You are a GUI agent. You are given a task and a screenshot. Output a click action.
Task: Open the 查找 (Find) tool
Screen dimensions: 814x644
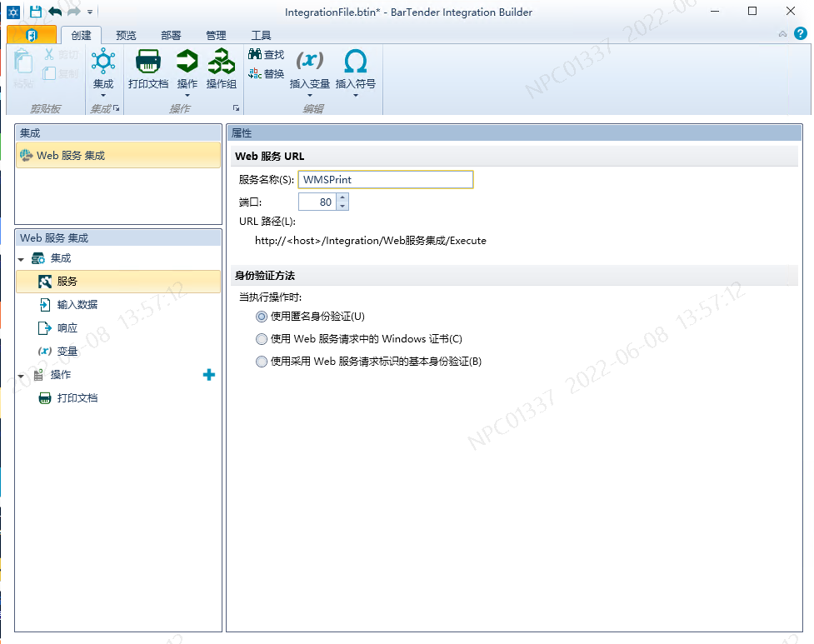[266, 53]
